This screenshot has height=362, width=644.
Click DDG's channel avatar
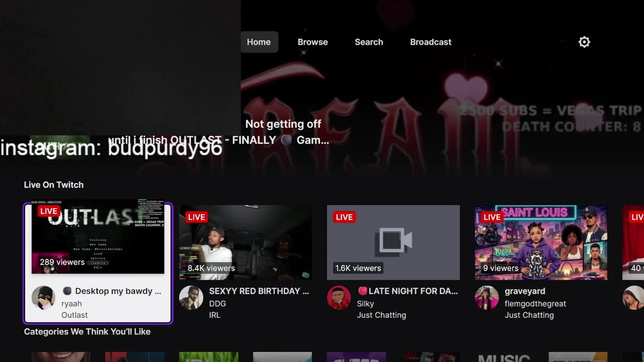[x=191, y=298]
